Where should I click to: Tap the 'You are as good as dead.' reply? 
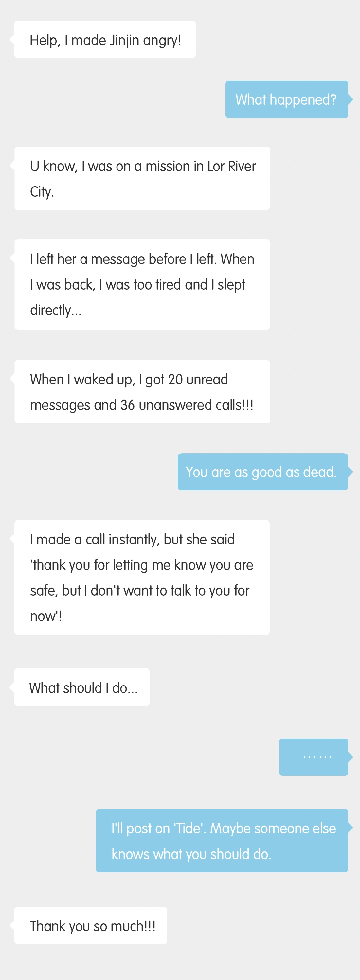[x=262, y=472]
